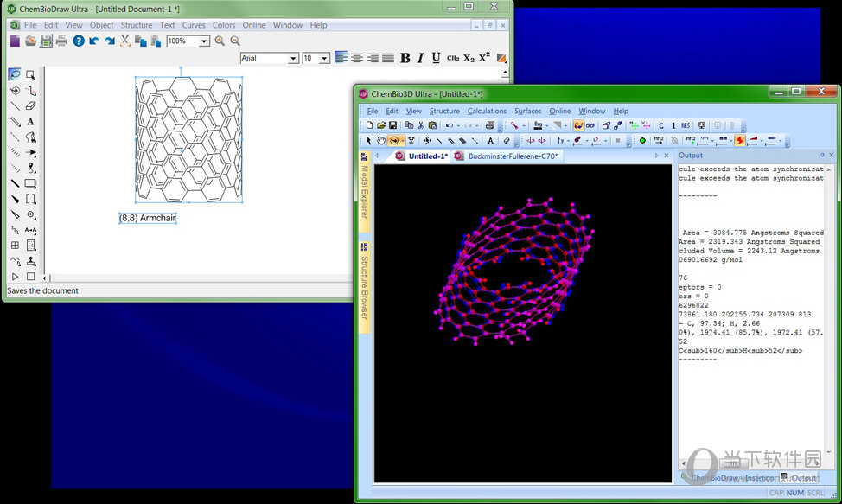
Task: Expand the Structure Browser side panel
Action: click(364, 287)
